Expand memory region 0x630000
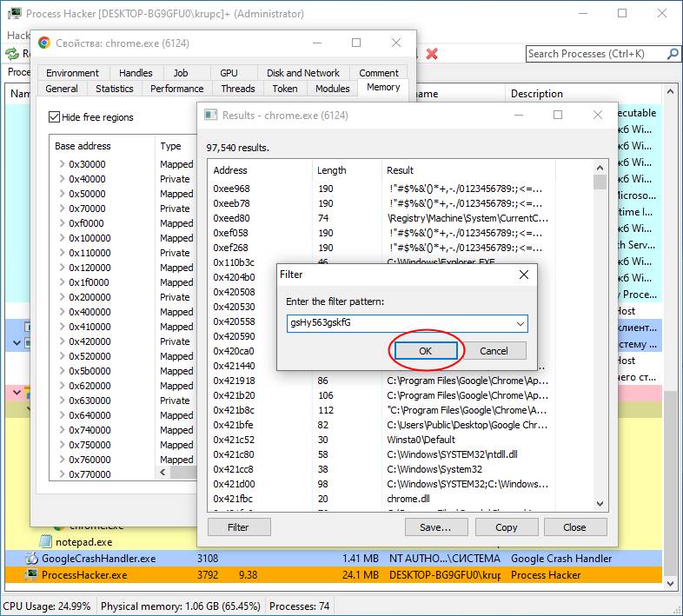 tap(62, 401)
